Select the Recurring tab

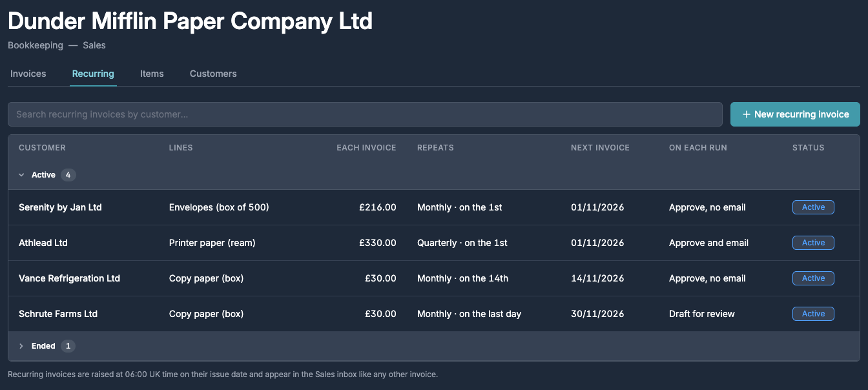click(93, 74)
